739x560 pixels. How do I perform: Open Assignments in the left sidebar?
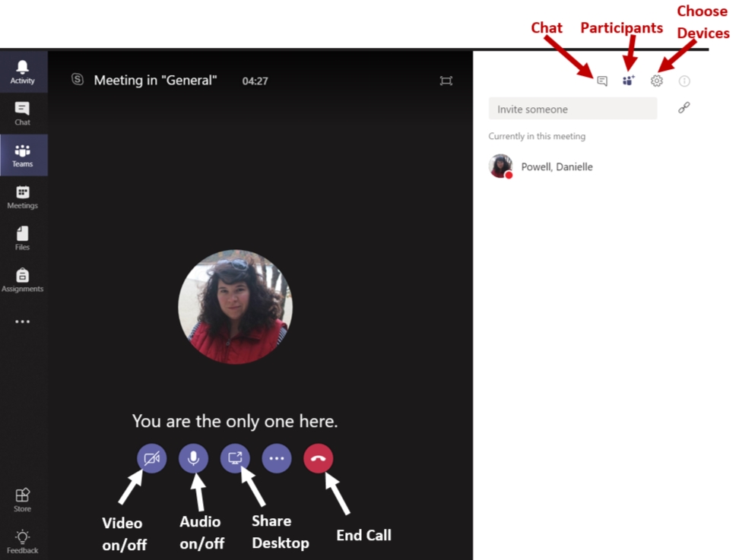pos(23,280)
